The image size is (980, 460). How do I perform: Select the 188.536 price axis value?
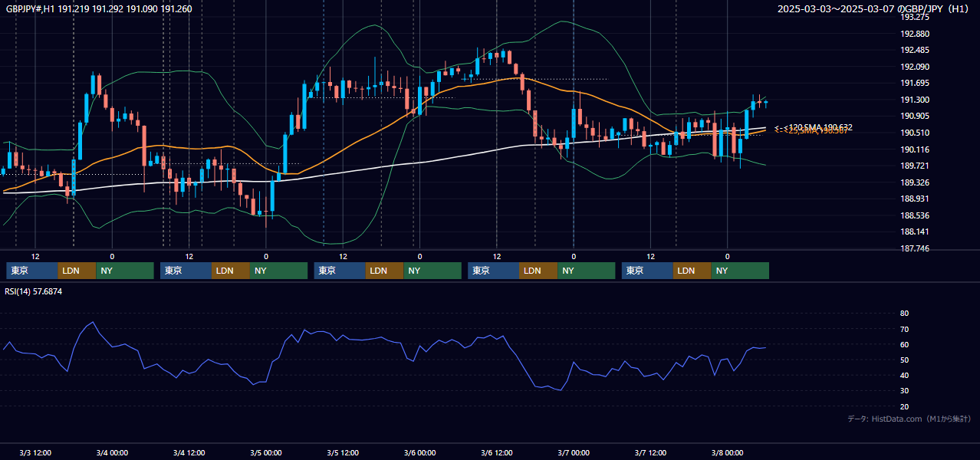[x=915, y=215]
